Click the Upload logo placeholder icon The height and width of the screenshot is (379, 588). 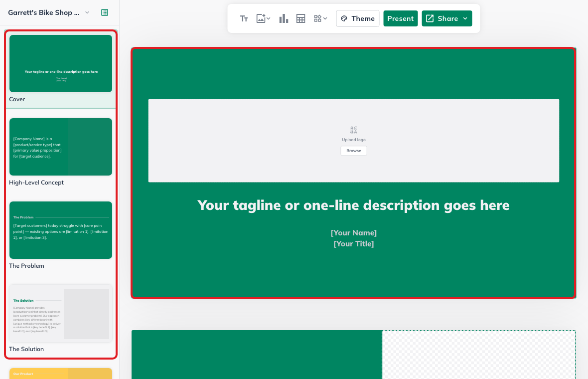[x=354, y=130]
